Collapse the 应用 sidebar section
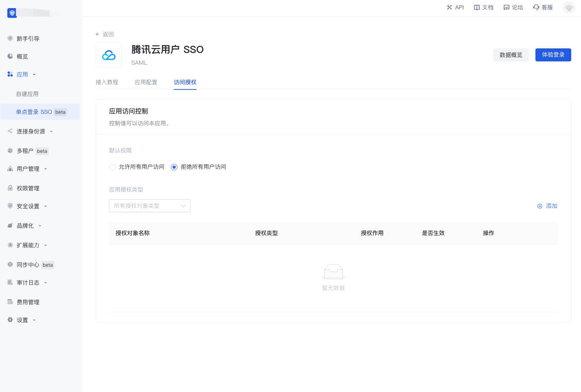 34,74
